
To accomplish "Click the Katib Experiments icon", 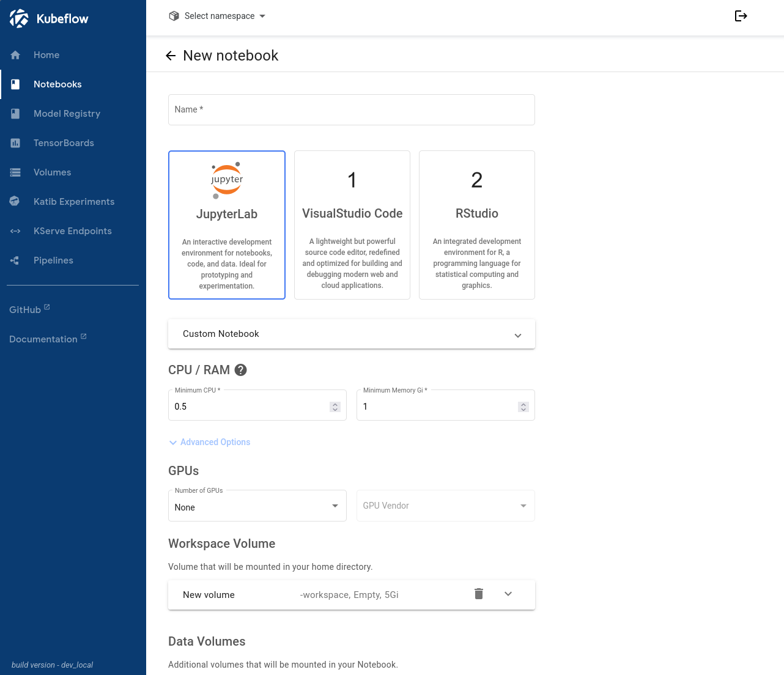I will [x=15, y=202].
